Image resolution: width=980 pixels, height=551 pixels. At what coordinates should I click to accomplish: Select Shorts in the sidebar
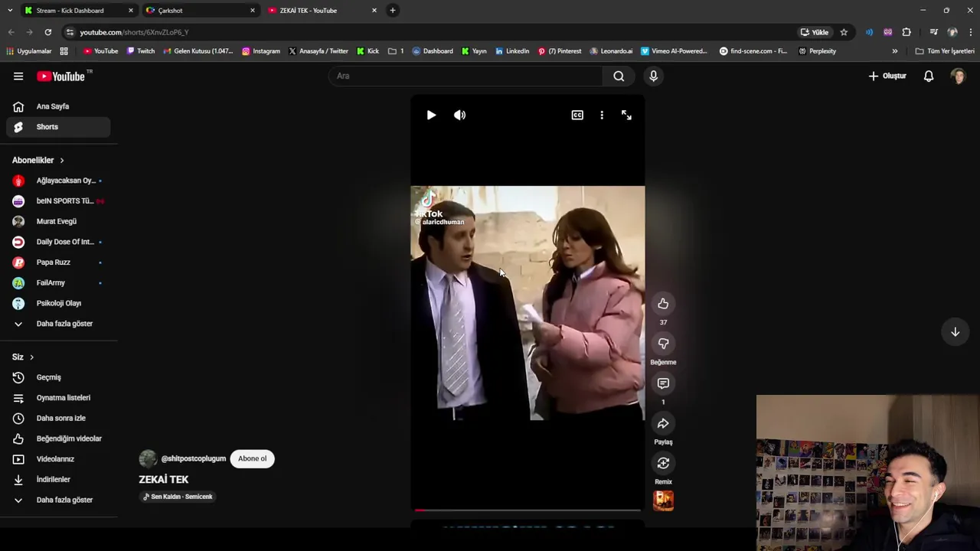point(58,127)
